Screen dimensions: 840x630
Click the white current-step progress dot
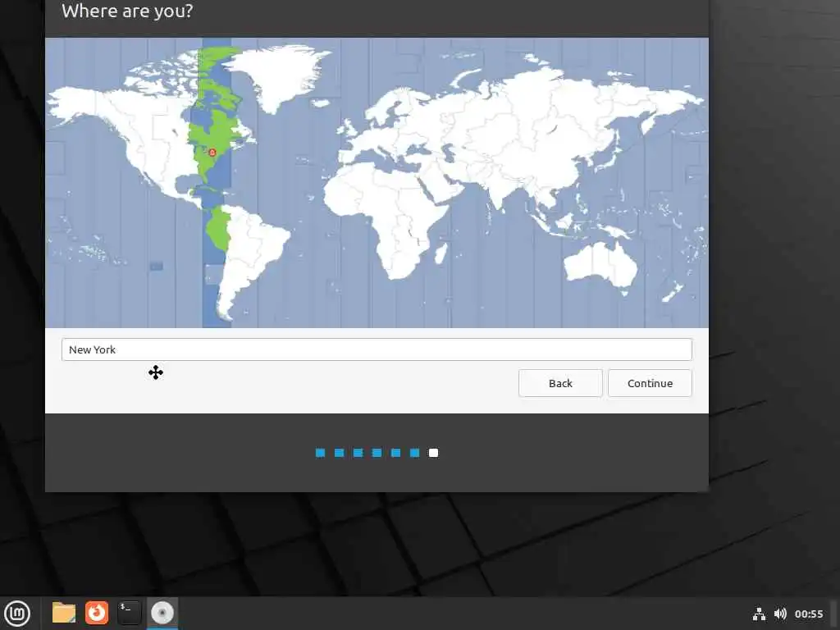pos(433,453)
